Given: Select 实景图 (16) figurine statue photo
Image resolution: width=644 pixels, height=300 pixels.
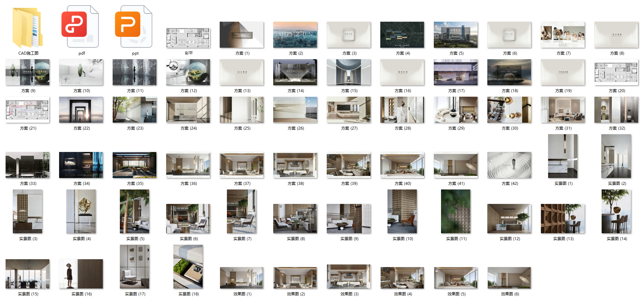Looking at the screenshot, I should [81, 274].
